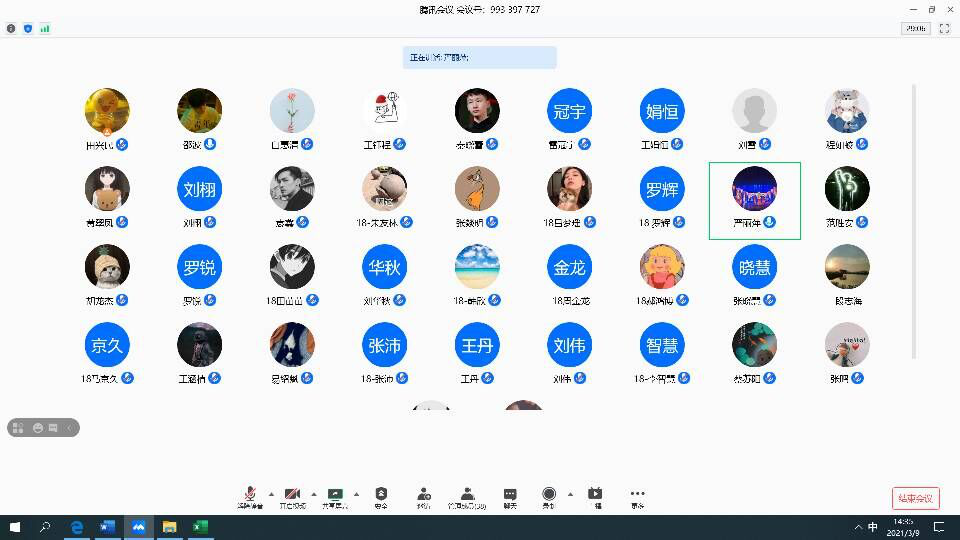Viewport: 960px width, 540px height.
Task: Click the red end meeting button
Action: (915, 498)
